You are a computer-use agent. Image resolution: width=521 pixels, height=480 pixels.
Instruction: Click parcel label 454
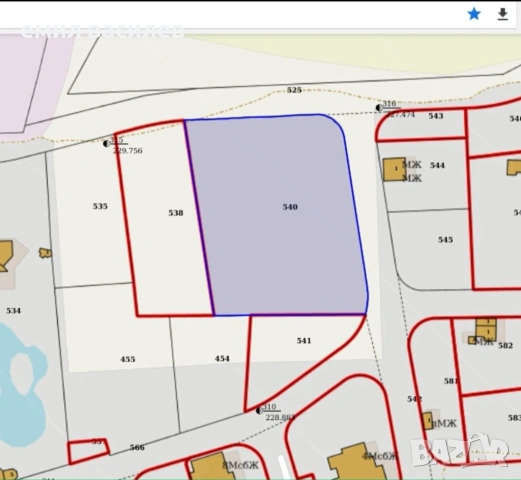click(222, 358)
